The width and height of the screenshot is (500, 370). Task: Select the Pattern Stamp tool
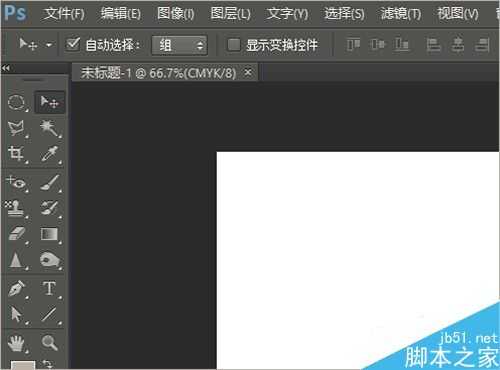pyautogui.click(x=16, y=209)
